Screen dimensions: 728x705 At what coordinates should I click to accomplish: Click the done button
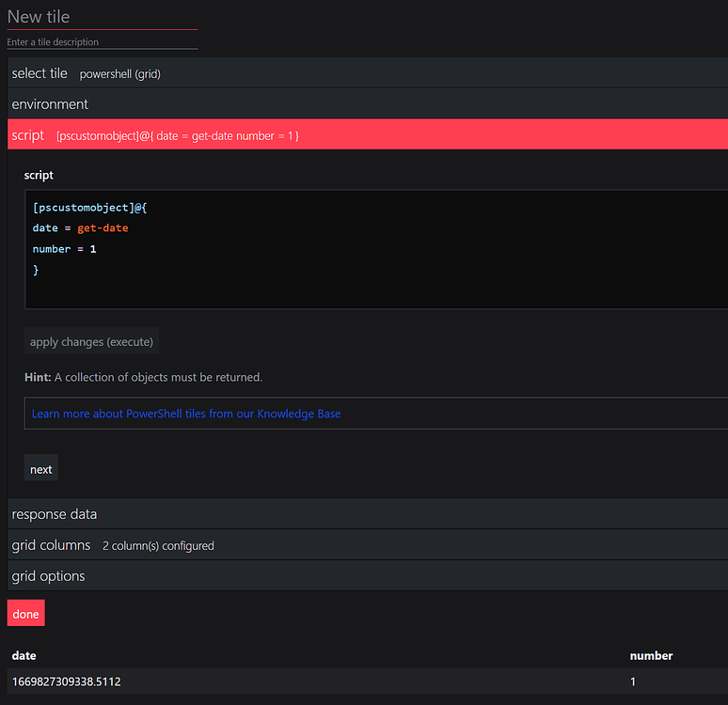pos(26,613)
